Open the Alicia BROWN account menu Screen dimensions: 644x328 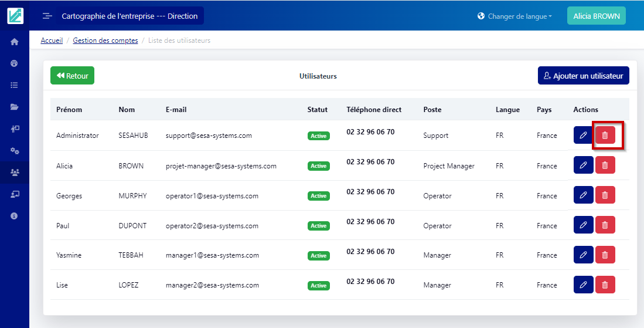tap(596, 16)
